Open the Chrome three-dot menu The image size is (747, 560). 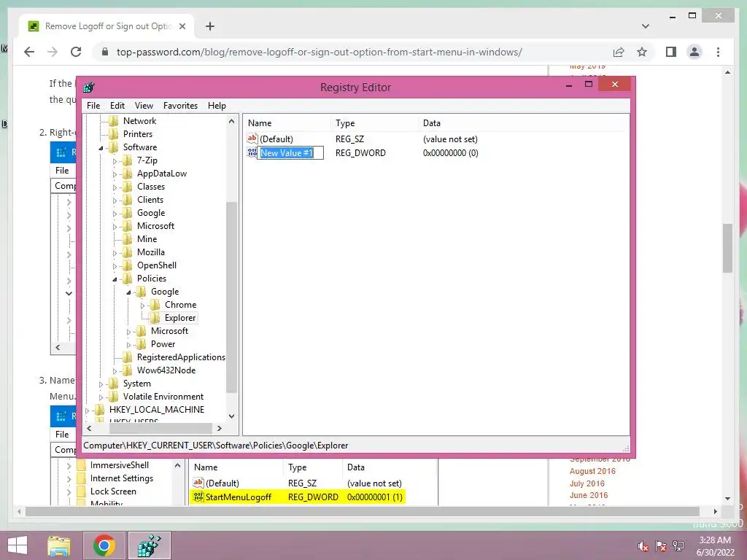(718, 52)
